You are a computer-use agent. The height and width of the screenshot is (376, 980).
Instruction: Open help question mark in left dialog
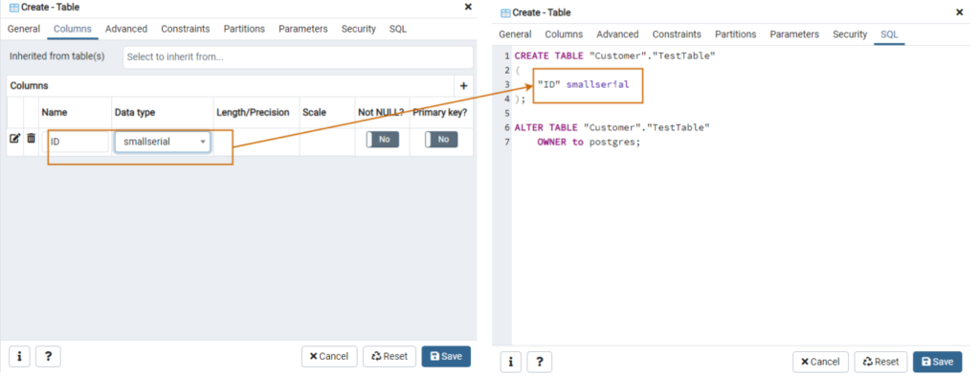tap(48, 357)
